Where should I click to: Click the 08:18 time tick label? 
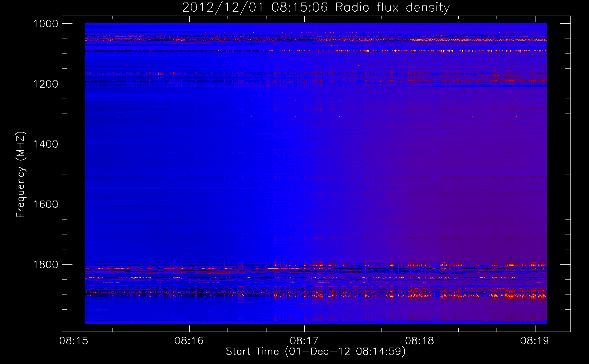[420, 341]
